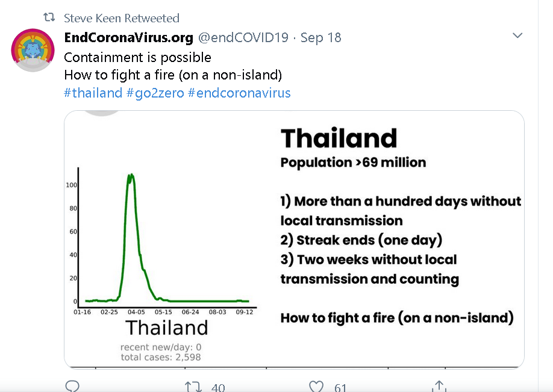Open the #endcoronavirus hashtag
The image size is (553, 392).
click(240, 93)
